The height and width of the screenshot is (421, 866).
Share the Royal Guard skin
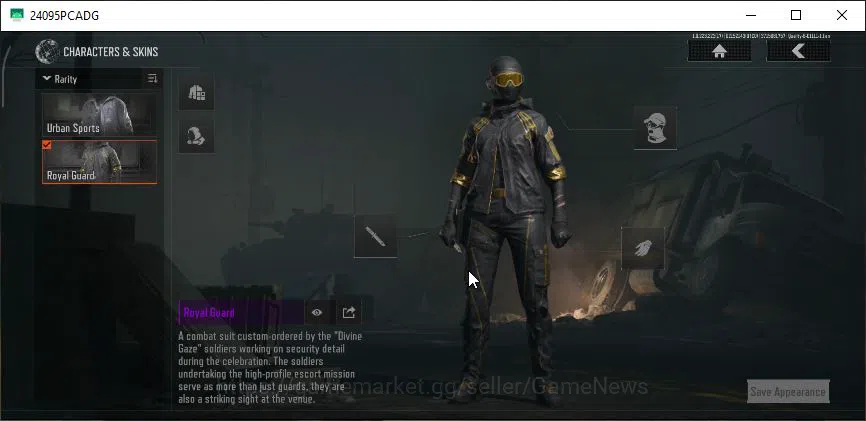(348, 313)
